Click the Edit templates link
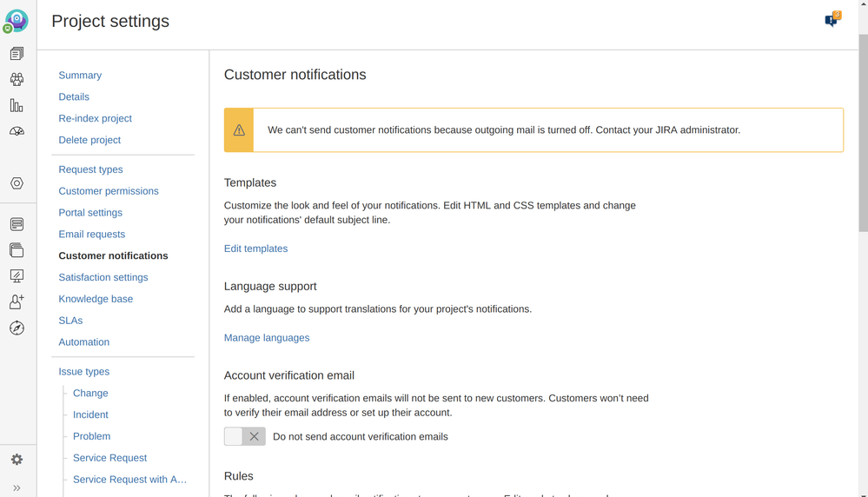This screenshot has height=497, width=868. (x=255, y=248)
